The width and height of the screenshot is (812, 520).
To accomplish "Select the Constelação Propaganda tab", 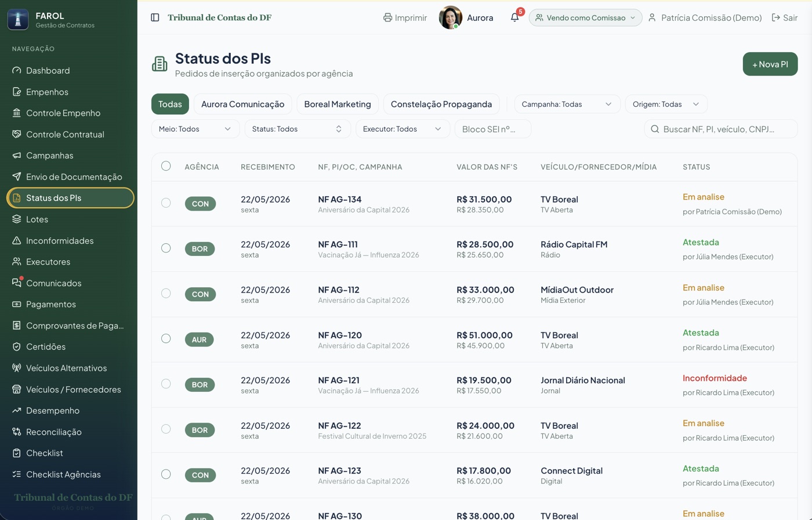I will (441, 104).
